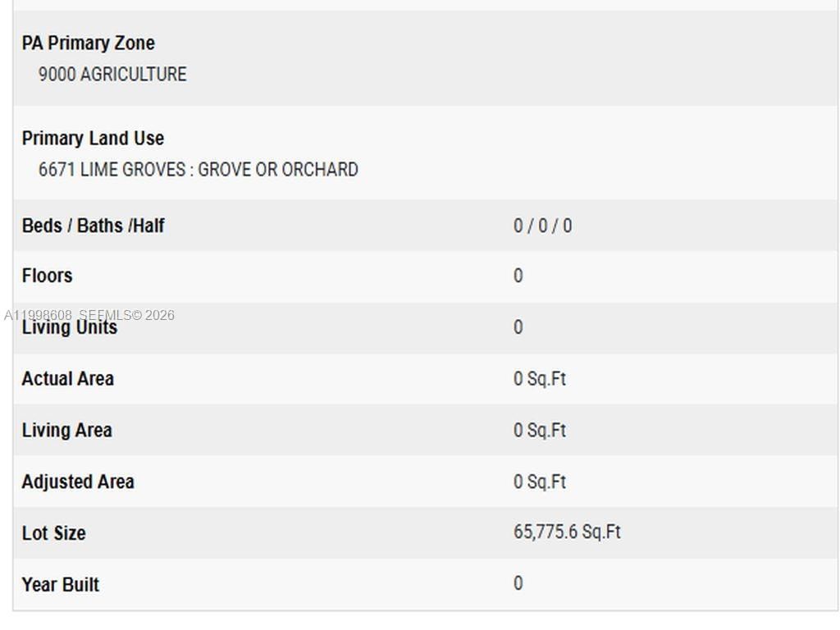Select the Actual Area 0 Sq.Ft value

[540, 379]
